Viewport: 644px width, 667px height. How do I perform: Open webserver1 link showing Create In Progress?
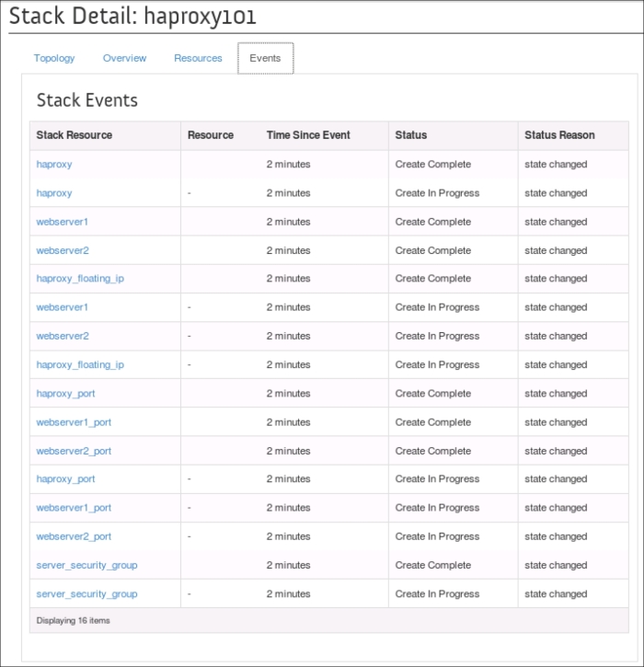coord(63,307)
